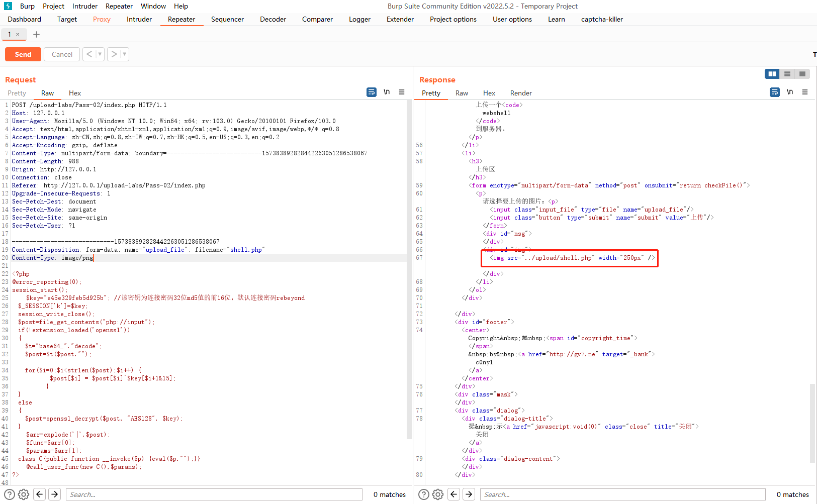The height and width of the screenshot is (504, 817).
Task: Go forward to next request in history
Action: coord(114,54)
